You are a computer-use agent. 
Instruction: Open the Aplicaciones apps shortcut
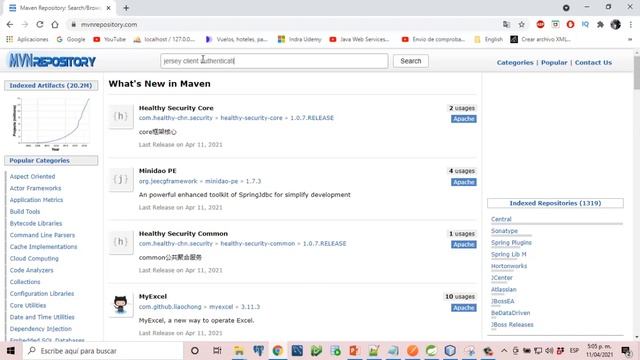tap(27, 40)
